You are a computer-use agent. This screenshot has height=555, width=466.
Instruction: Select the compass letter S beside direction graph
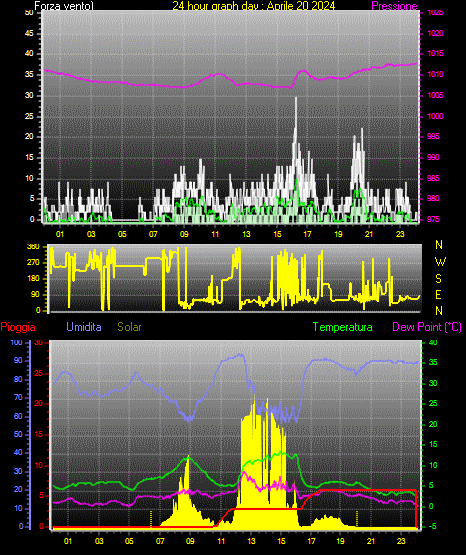point(438,279)
